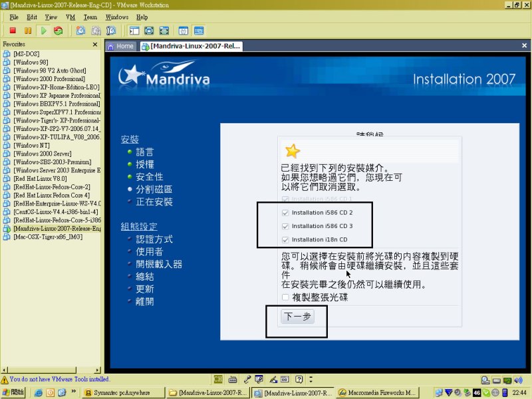532x399 pixels.
Task: Toggle Installation i18n CD checkbox
Action: click(x=285, y=240)
